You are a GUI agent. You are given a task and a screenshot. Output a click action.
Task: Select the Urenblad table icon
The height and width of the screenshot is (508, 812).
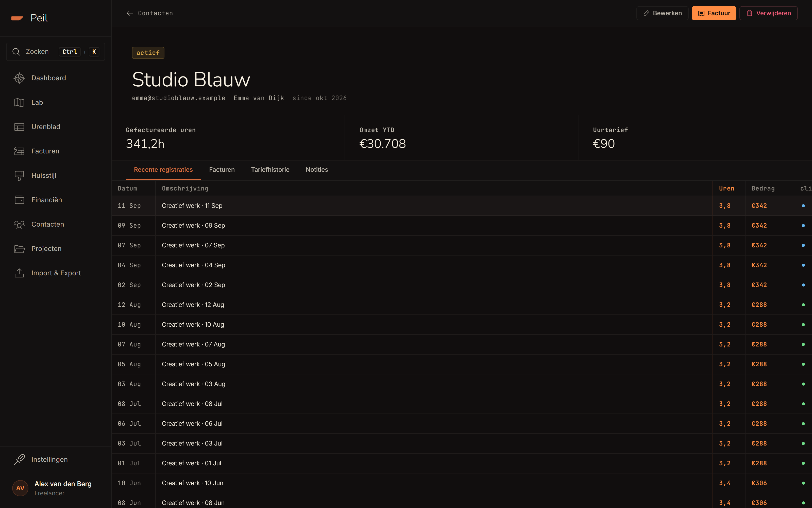[x=19, y=127]
